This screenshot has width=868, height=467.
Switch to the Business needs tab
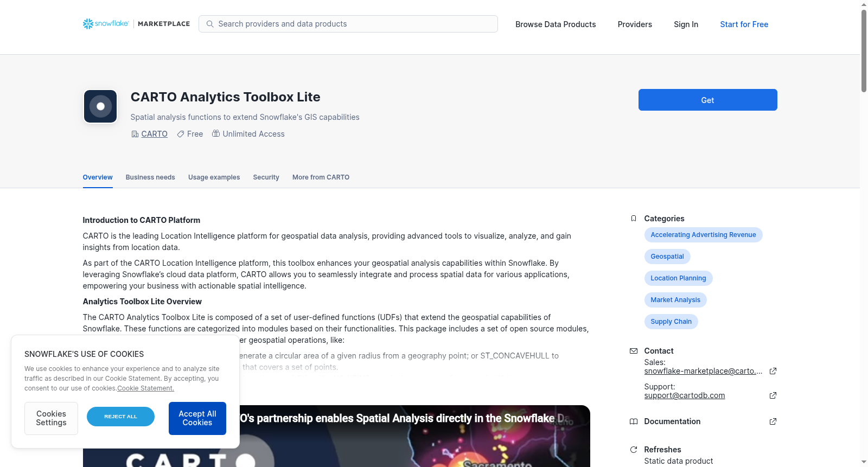150,177
